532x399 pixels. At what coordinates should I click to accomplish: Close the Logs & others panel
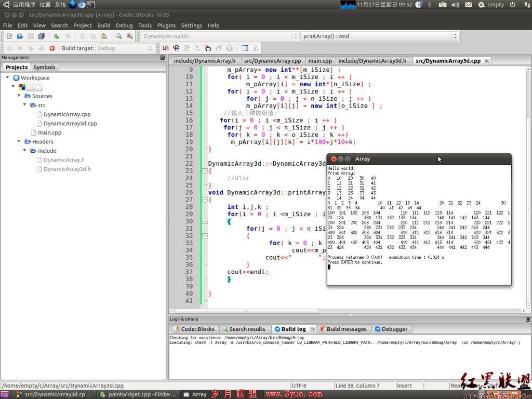(528, 320)
